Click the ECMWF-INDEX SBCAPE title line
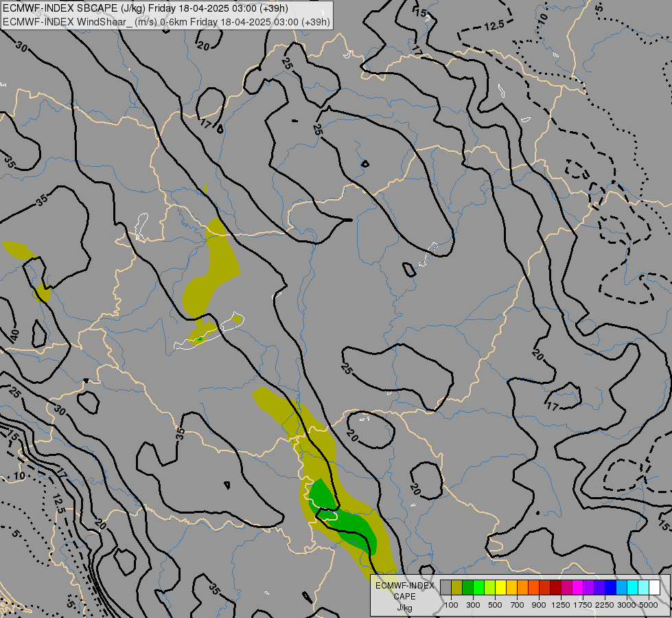Viewport: 672px width, 618px height. point(146,8)
